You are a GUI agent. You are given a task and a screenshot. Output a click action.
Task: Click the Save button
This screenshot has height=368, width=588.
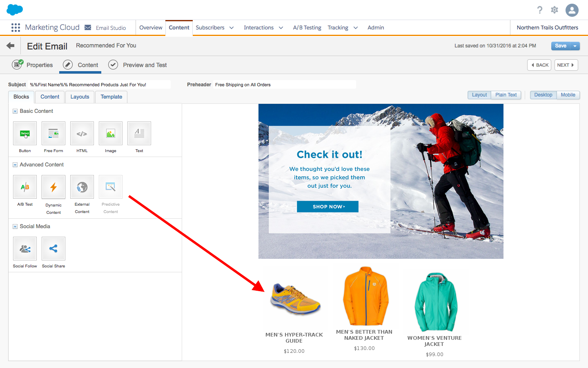[x=561, y=46]
